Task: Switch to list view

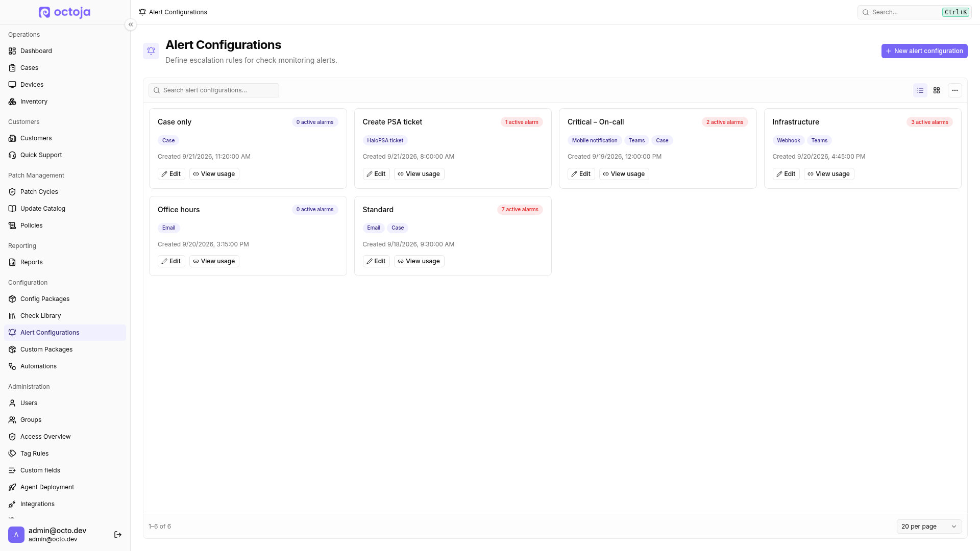Action: (920, 90)
